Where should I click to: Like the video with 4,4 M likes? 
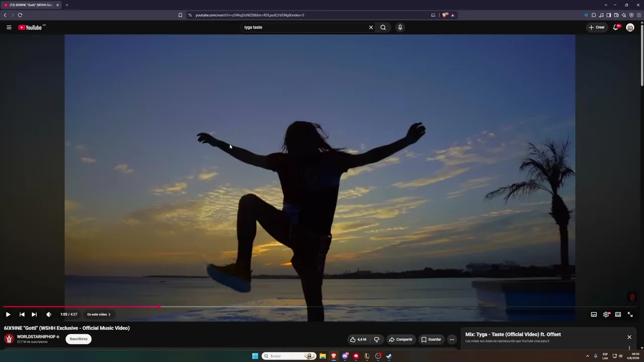coord(358,339)
